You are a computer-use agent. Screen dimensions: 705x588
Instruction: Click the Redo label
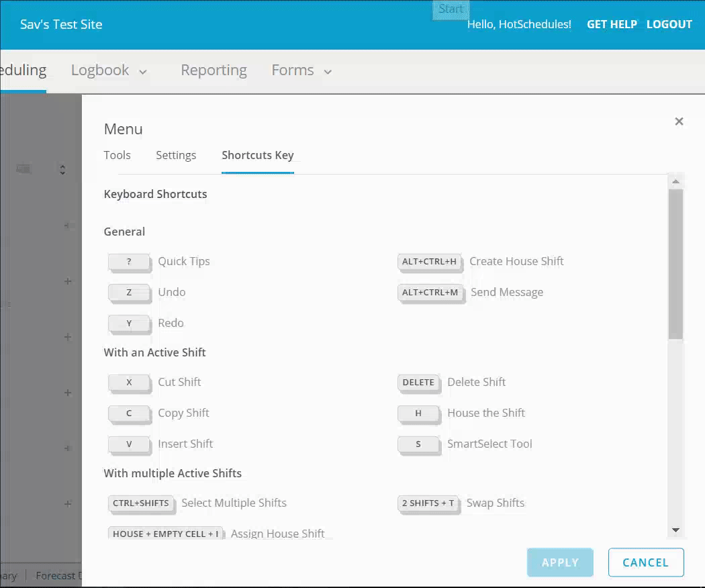click(x=171, y=324)
